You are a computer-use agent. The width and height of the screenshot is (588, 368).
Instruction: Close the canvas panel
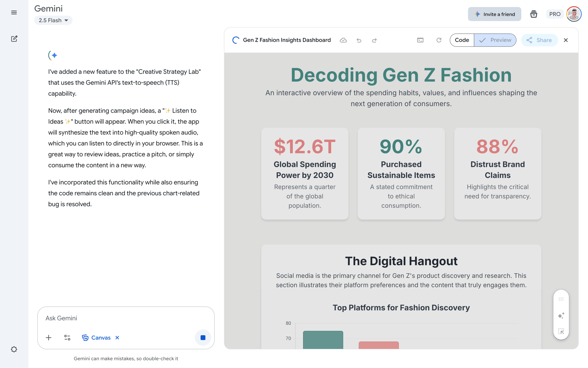(566, 40)
